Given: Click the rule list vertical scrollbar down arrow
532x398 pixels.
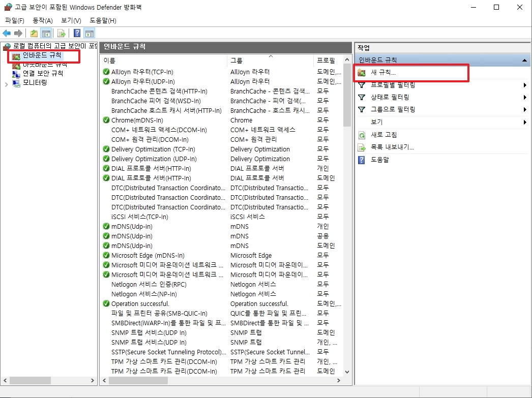Looking at the screenshot, I should coord(347,372).
